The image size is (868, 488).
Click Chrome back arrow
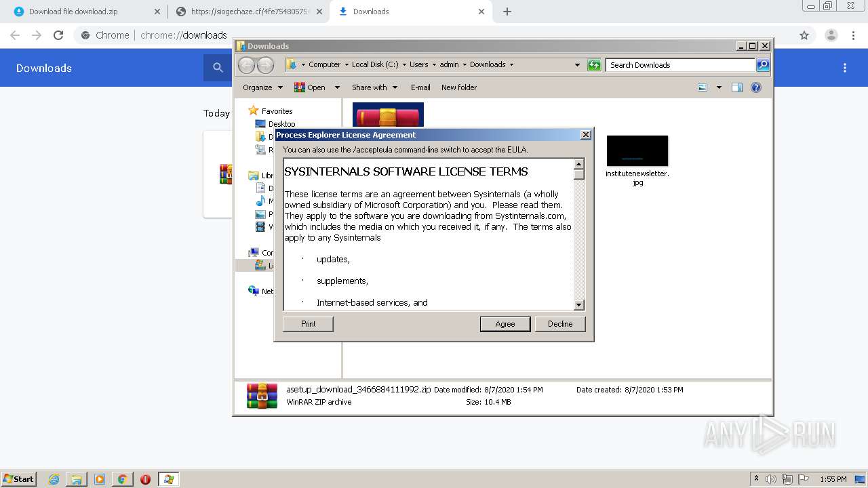(x=15, y=35)
